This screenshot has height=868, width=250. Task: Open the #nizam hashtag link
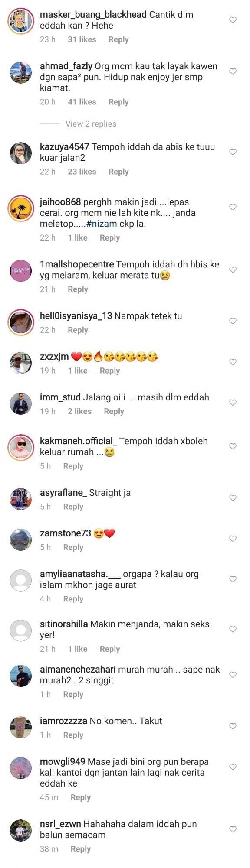pos(102,224)
